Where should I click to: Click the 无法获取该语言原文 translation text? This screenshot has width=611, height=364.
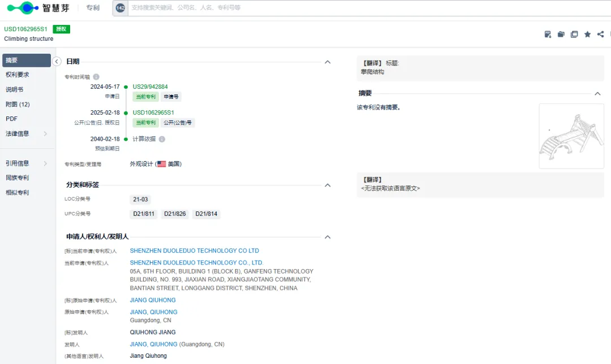(390, 188)
